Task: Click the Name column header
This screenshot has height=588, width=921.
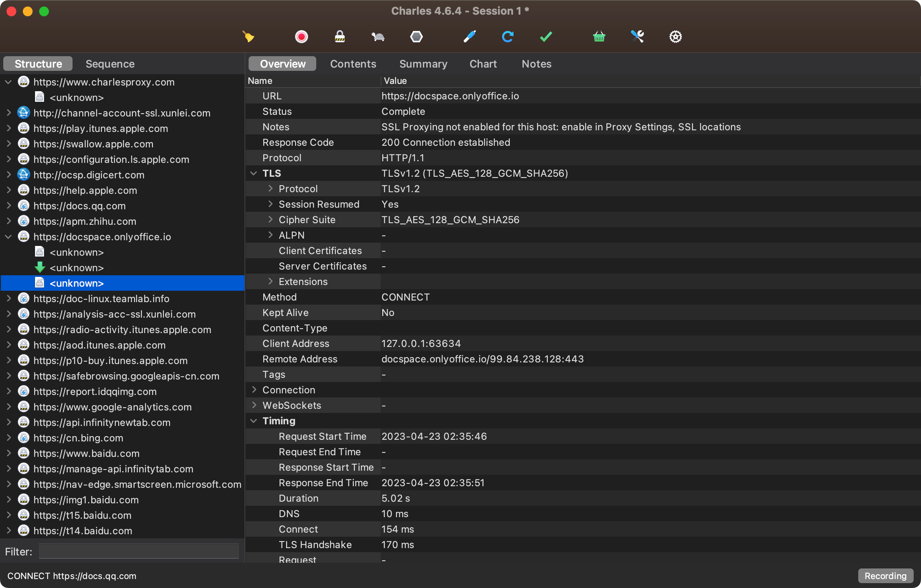Action: tap(313, 81)
